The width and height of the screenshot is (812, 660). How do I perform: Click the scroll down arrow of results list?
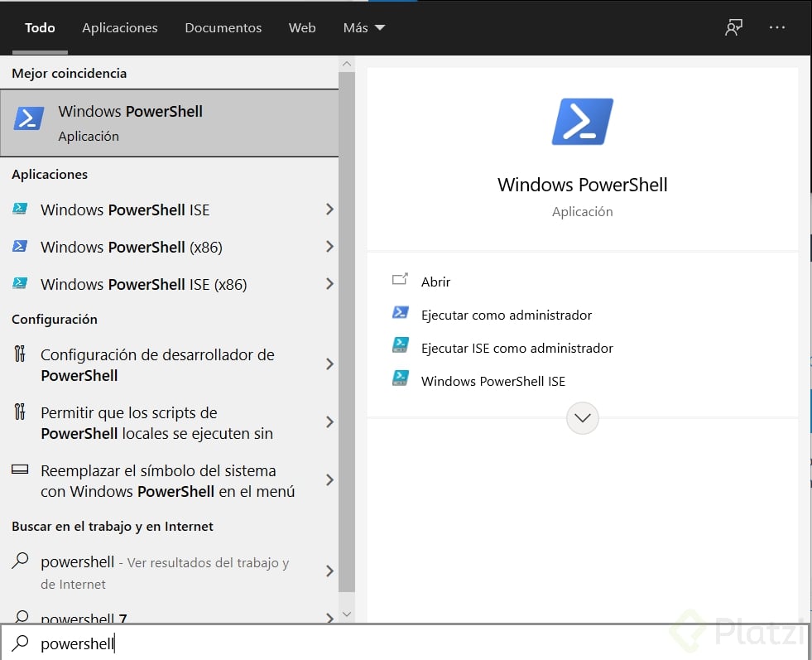pos(347,614)
